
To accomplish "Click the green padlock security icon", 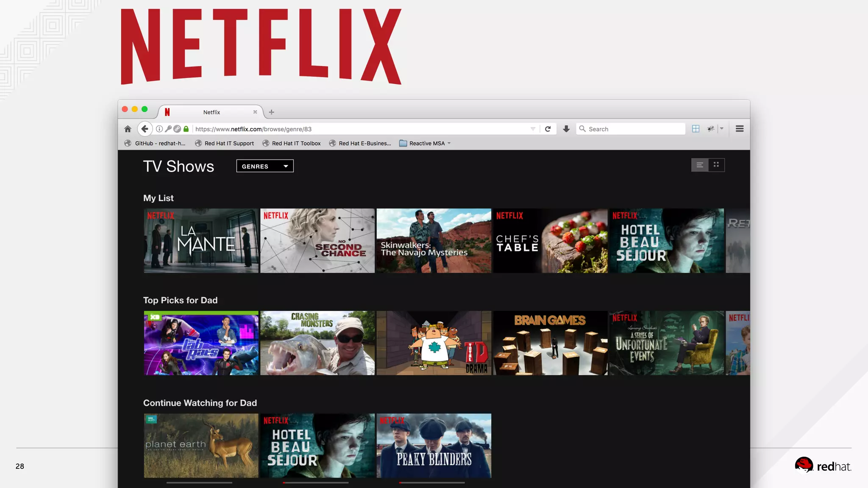I will coord(186,129).
